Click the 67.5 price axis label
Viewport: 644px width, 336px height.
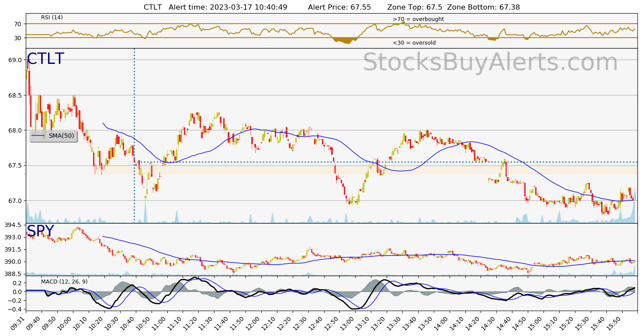(x=16, y=166)
